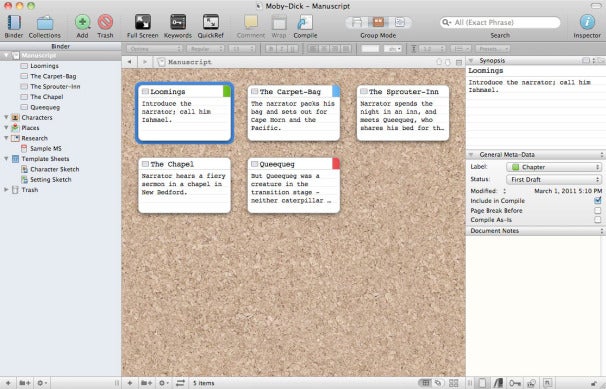The image size is (606, 389).
Task: Click the blue label corner on Carpet-Bag card
Action: 336,91
